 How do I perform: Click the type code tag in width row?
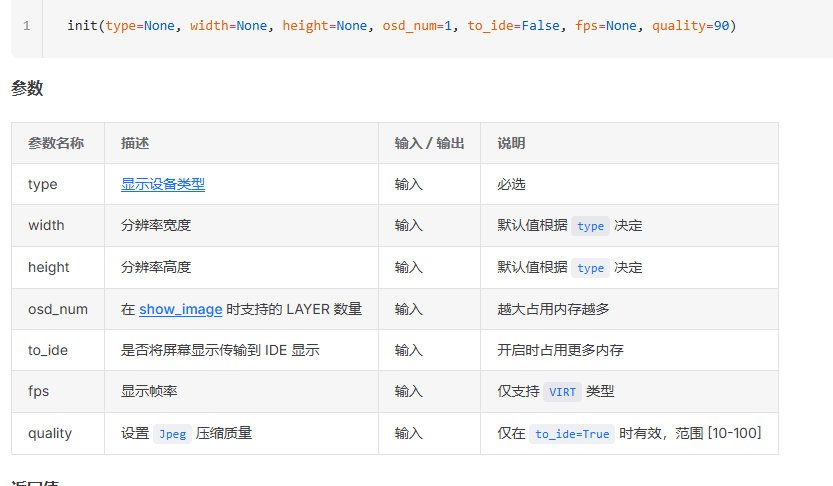coord(590,226)
